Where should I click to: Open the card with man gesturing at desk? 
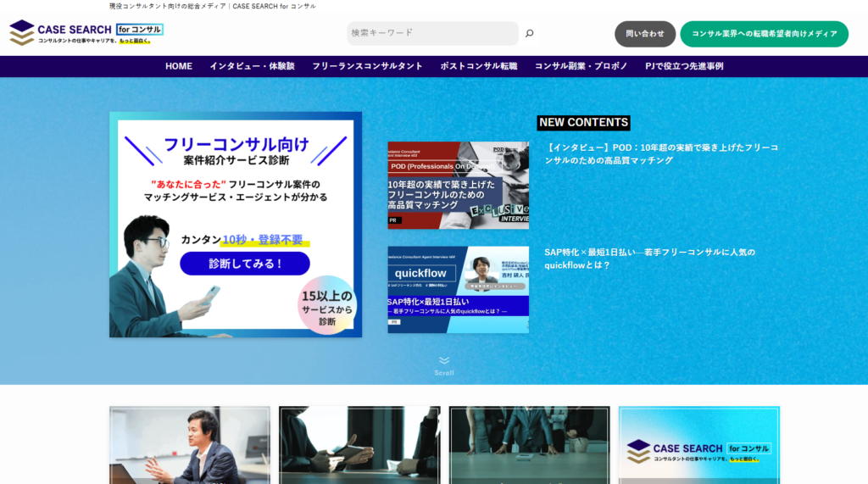[190, 445]
